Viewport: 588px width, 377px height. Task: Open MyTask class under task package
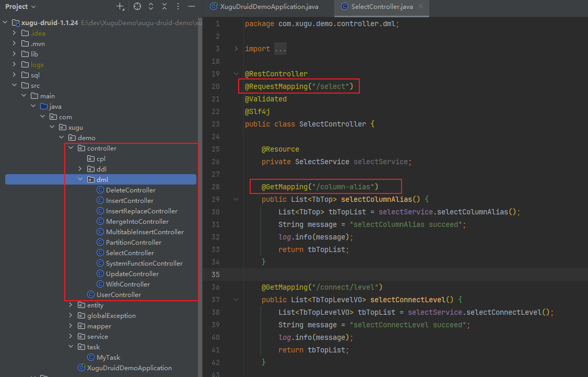point(108,358)
